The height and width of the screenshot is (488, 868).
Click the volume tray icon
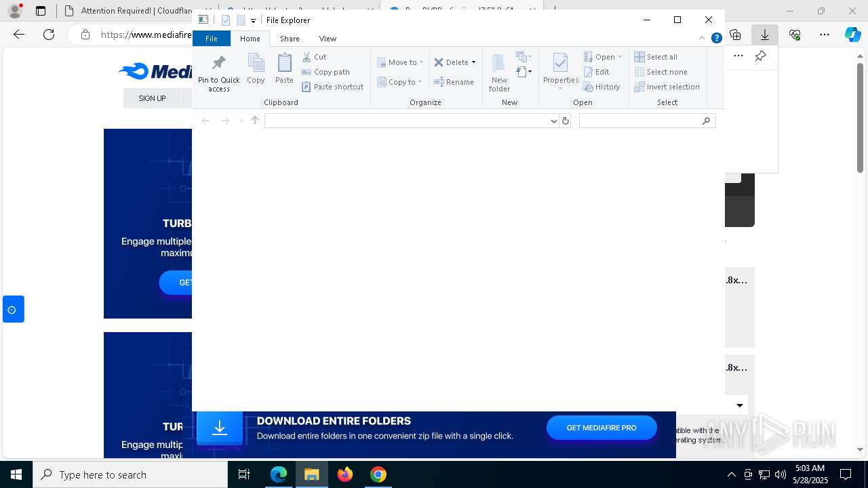[x=780, y=474]
